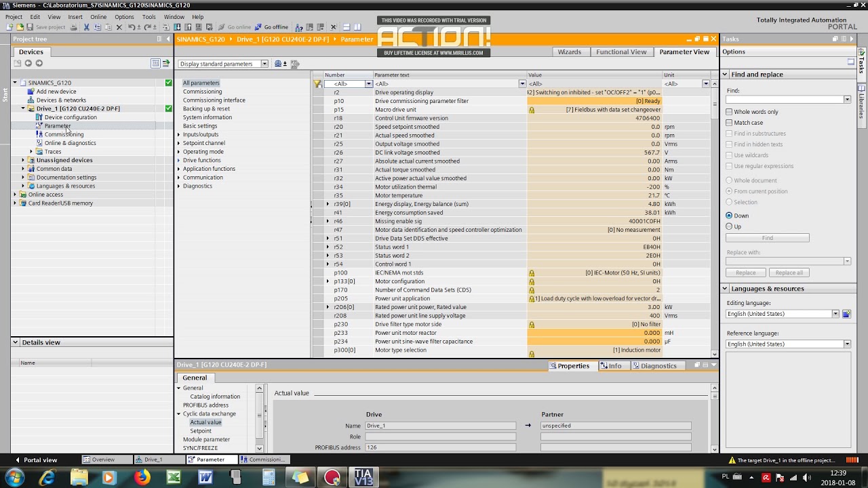Save the project with Save project button

(46, 27)
